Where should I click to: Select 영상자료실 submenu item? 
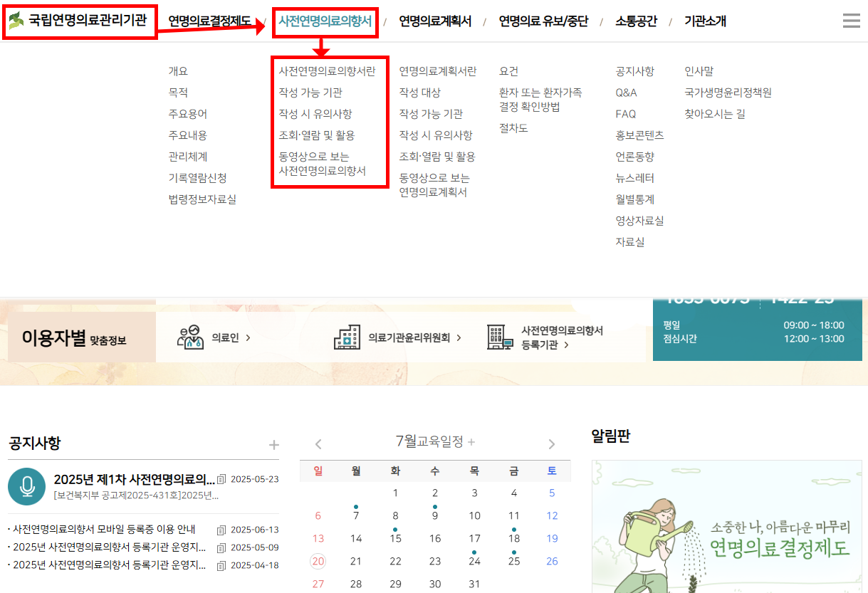click(x=639, y=221)
